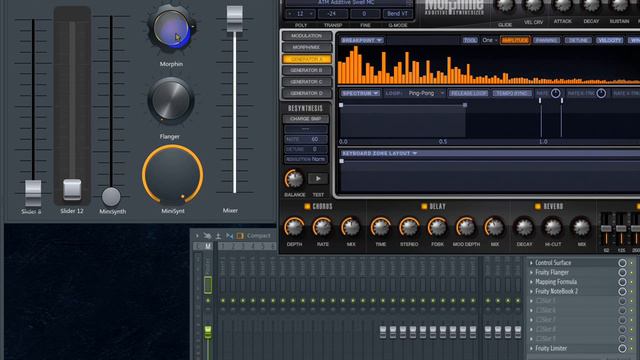This screenshot has width=640, height=360.
Task: Switch to the Modulation tab
Action: click(307, 36)
